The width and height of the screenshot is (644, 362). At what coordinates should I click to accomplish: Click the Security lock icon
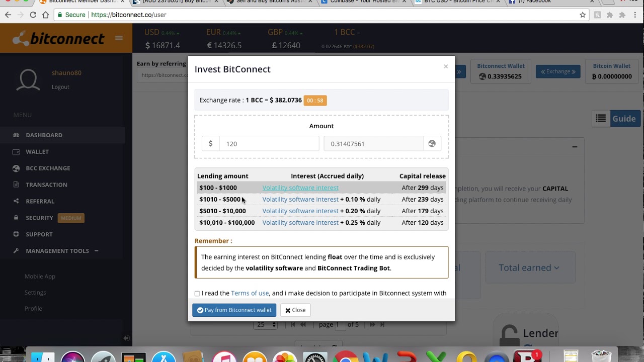click(16, 218)
